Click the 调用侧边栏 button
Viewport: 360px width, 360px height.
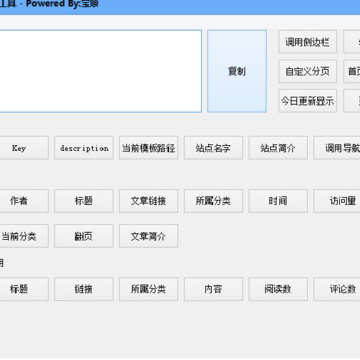tap(308, 42)
